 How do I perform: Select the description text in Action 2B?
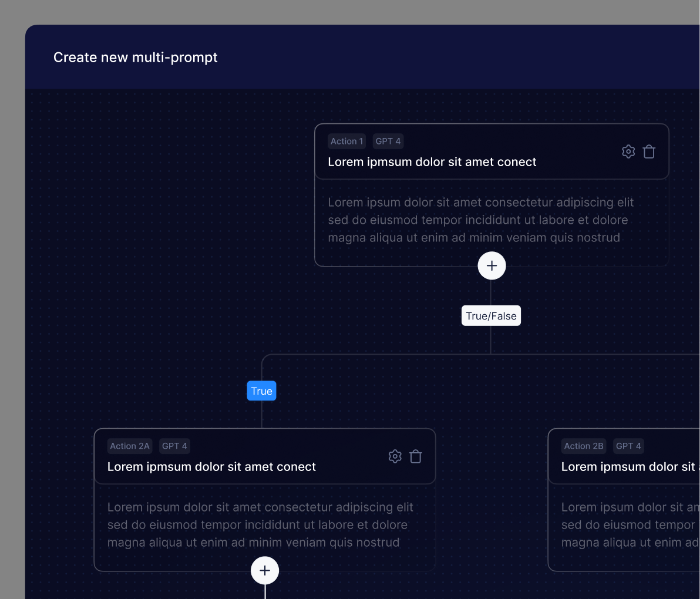click(x=630, y=525)
